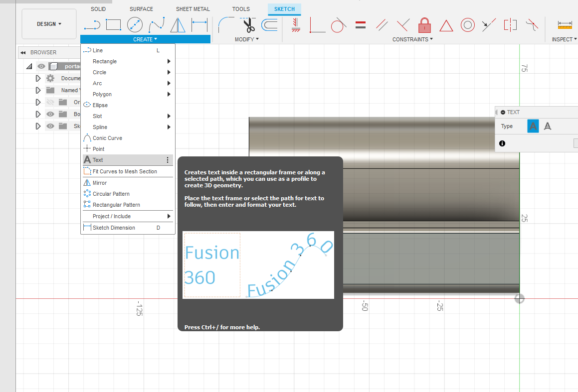The width and height of the screenshot is (578, 392).
Task: Hide the Bodies folder with eye icon
Action: click(x=50, y=114)
